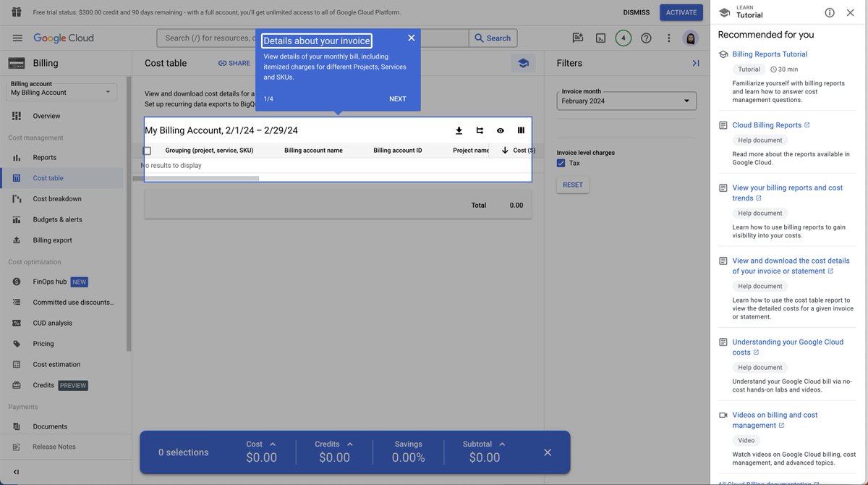
Task: Expand the Cost chevron in summary bar
Action: 272,444
